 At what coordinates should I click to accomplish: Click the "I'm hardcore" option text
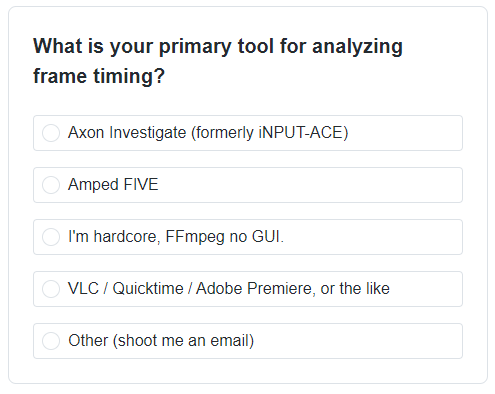coord(114,237)
